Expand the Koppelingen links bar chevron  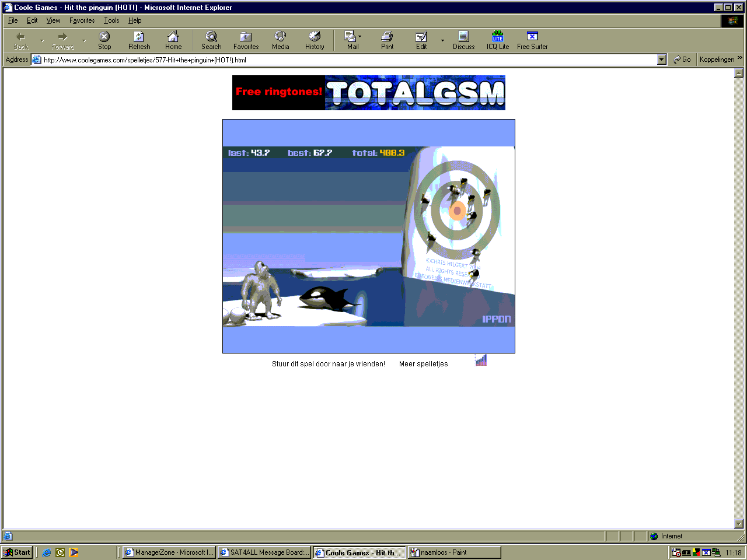pos(740,58)
